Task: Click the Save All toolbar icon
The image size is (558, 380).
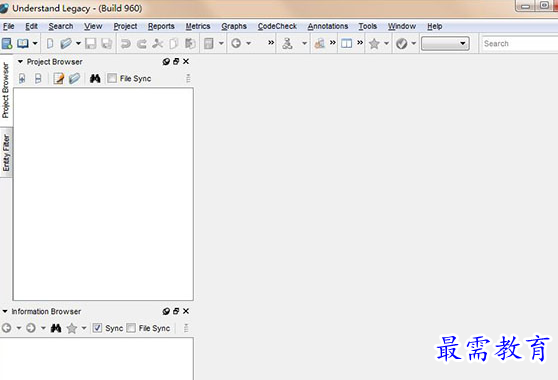Action: pyautogui.click(x=106, y=43)
